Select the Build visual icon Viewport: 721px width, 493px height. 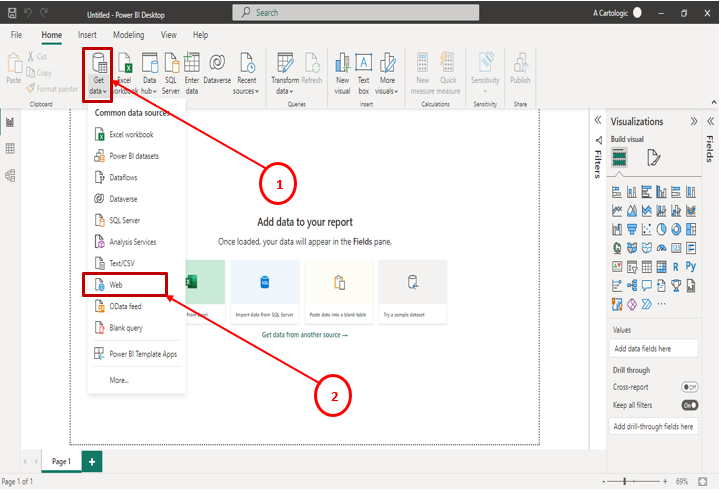[619, 158]
